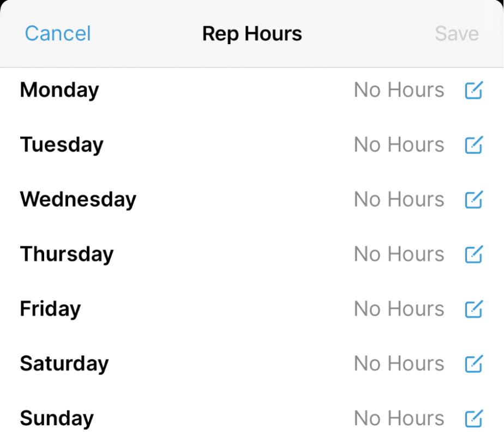
Task: Open the Saturday edit icon
Action: coord(473,364)
